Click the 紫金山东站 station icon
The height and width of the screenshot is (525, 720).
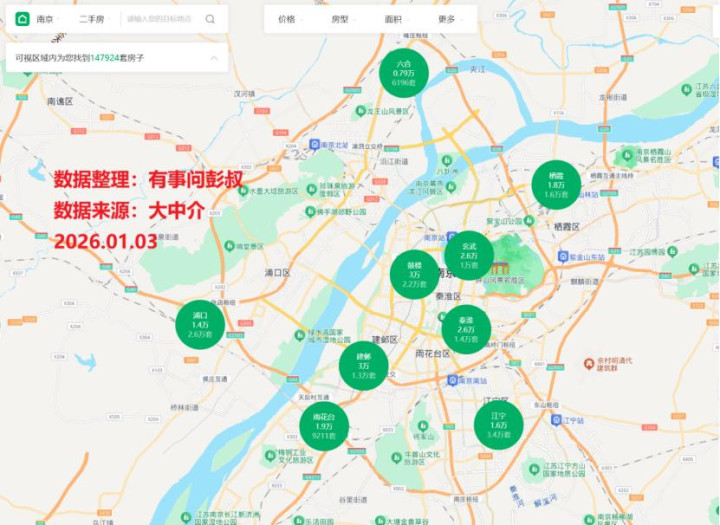563,257
